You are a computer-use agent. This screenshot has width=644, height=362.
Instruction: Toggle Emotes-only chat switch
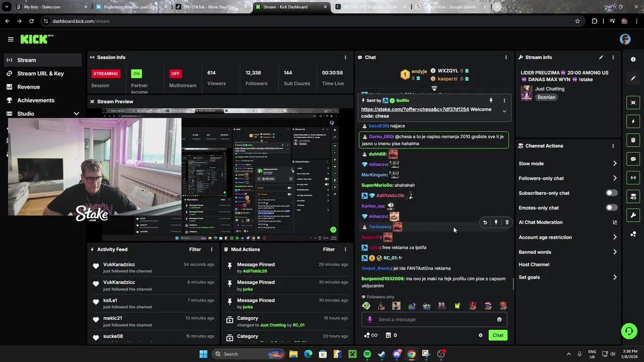click(611, 208)
